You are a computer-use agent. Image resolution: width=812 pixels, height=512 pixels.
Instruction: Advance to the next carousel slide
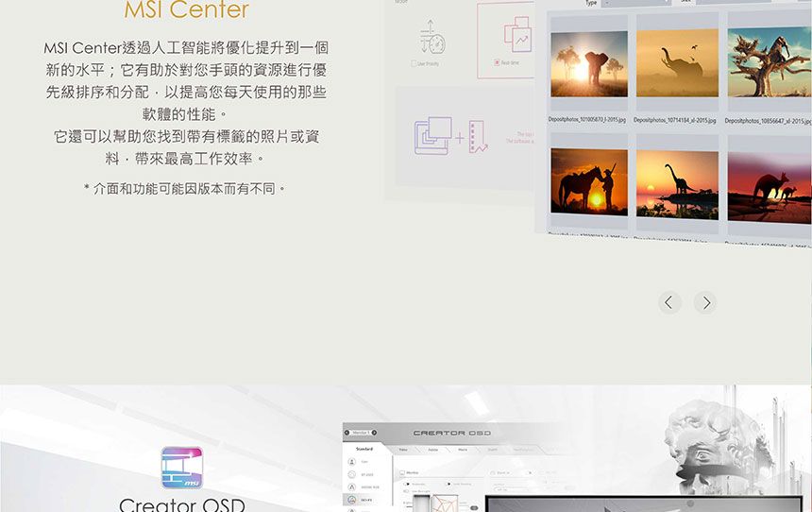pos(705,302)
